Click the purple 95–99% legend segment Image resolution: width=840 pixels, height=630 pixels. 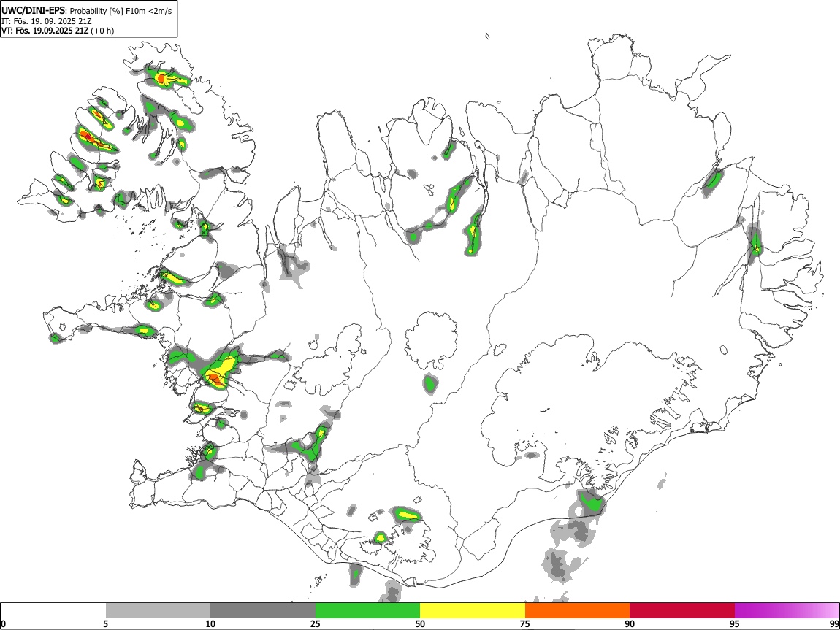tap(787, 611)
